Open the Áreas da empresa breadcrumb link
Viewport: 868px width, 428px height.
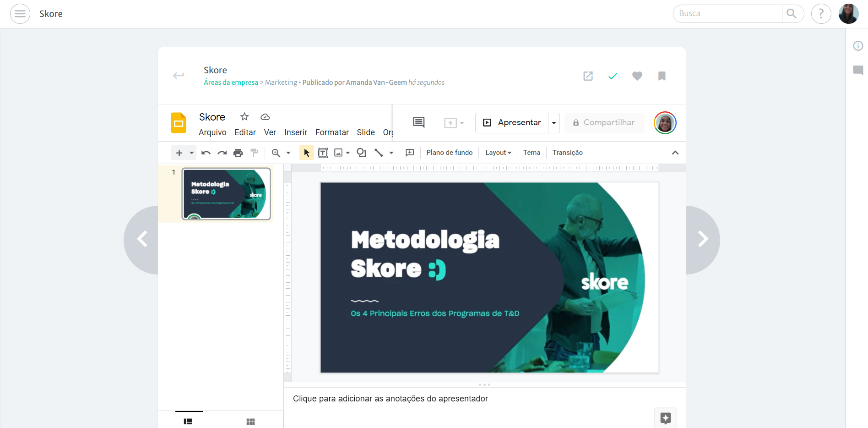point(231,82)
